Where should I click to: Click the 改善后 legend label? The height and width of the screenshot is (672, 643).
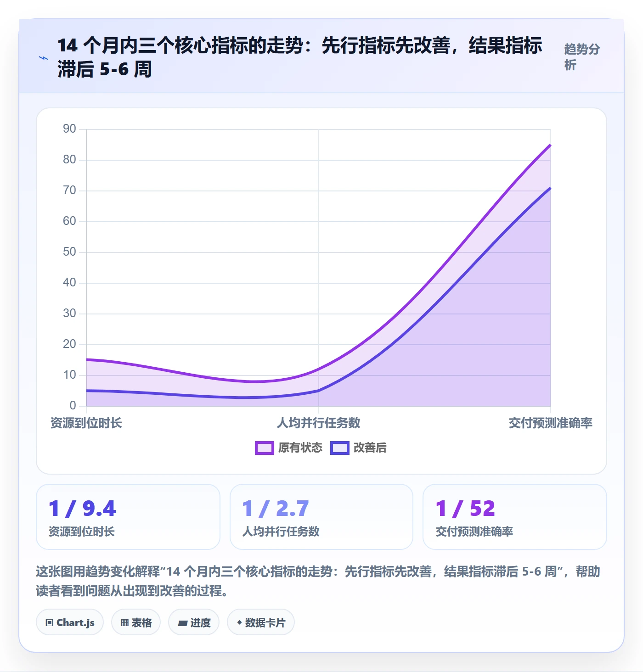pos(370,448)
